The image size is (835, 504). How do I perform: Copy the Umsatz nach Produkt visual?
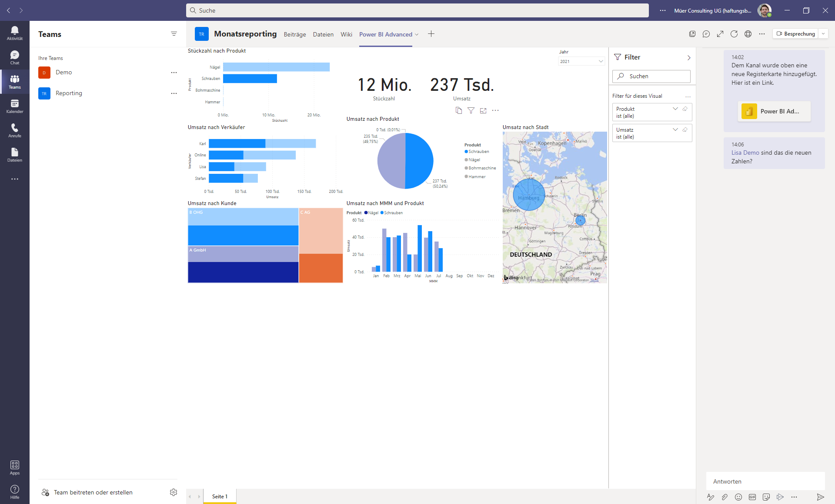(x=459, y=110)
